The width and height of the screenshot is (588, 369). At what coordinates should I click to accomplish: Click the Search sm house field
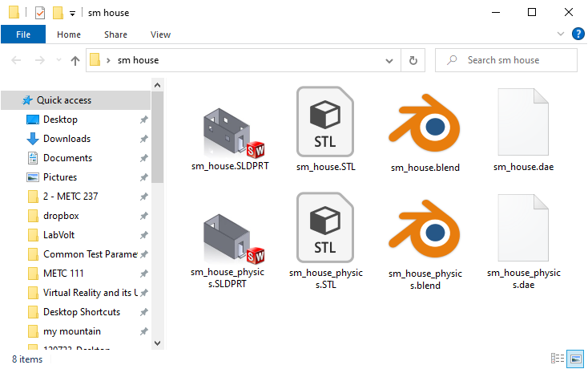pos(505,60)
